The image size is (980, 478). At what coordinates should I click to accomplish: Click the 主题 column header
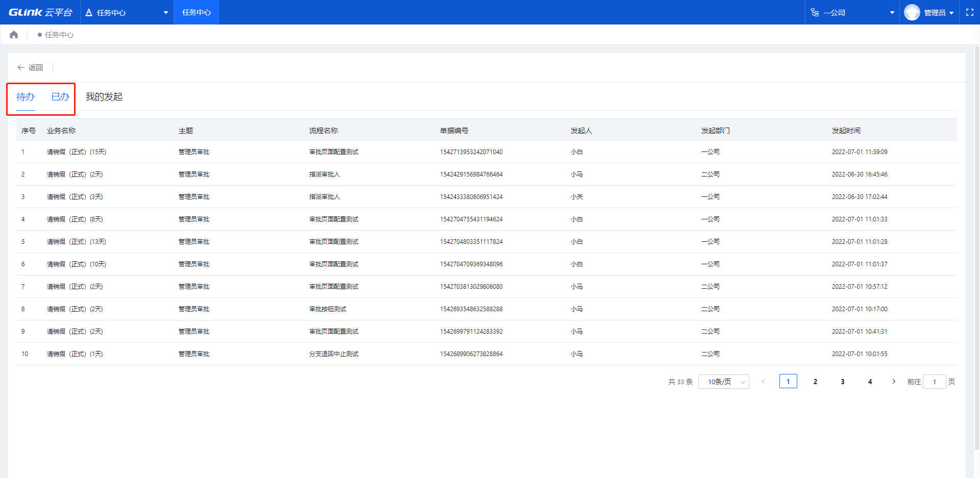[x=186, y=131]
